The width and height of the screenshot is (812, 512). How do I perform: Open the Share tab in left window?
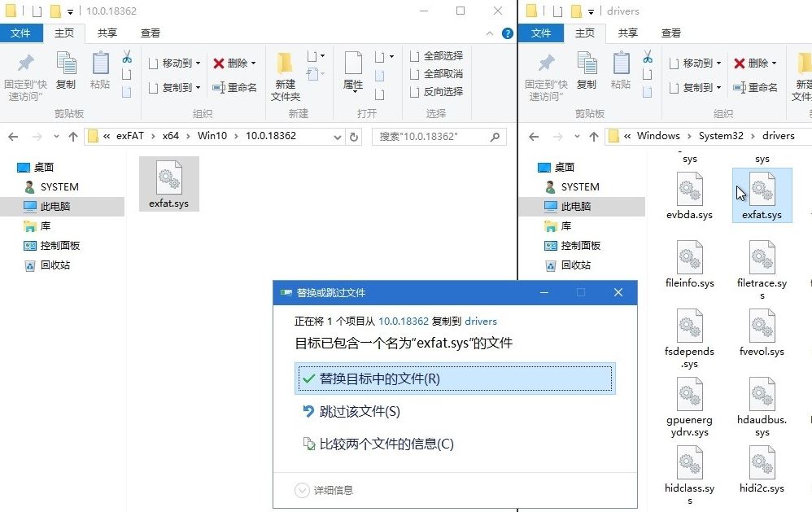[107, 33]
